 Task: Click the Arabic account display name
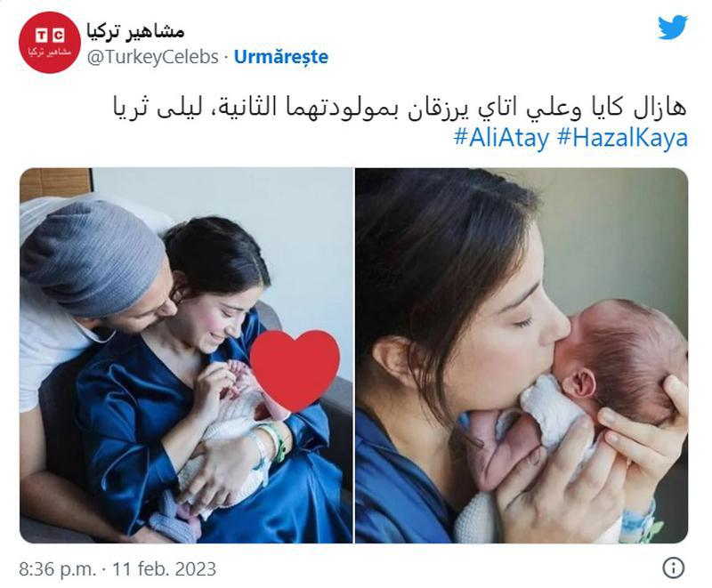point(135,30)
